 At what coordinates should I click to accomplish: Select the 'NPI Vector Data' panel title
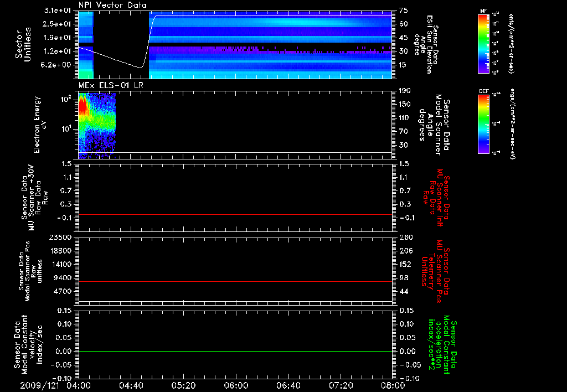(x=112, y=5)
